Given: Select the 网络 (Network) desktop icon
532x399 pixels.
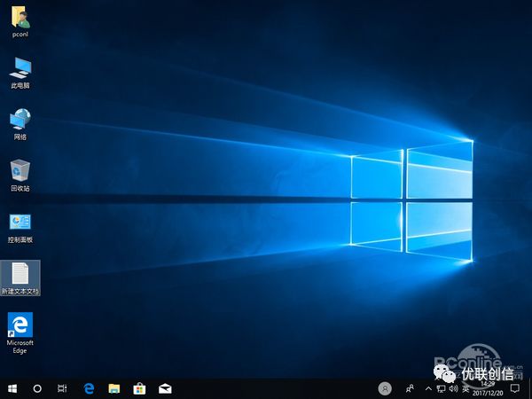Looking at the screenshot, I should coord(20,124).
